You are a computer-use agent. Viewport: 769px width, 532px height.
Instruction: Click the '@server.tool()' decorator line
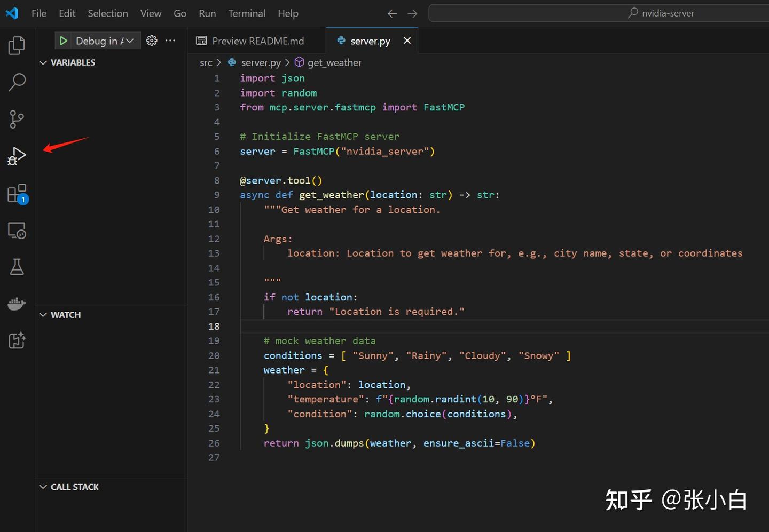281,181
